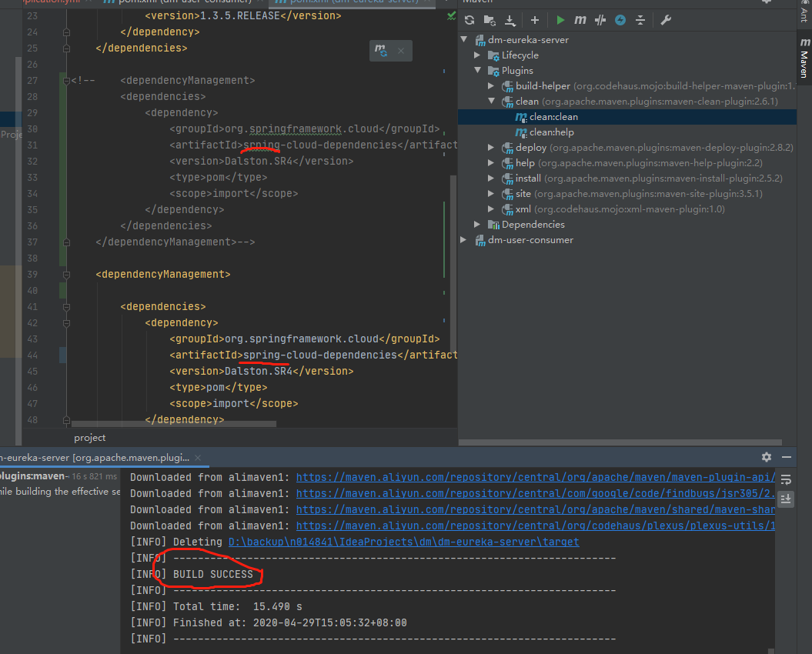Select the clean:clean goal
Screen dimensions: 812x654
click(x=553, y=117)
